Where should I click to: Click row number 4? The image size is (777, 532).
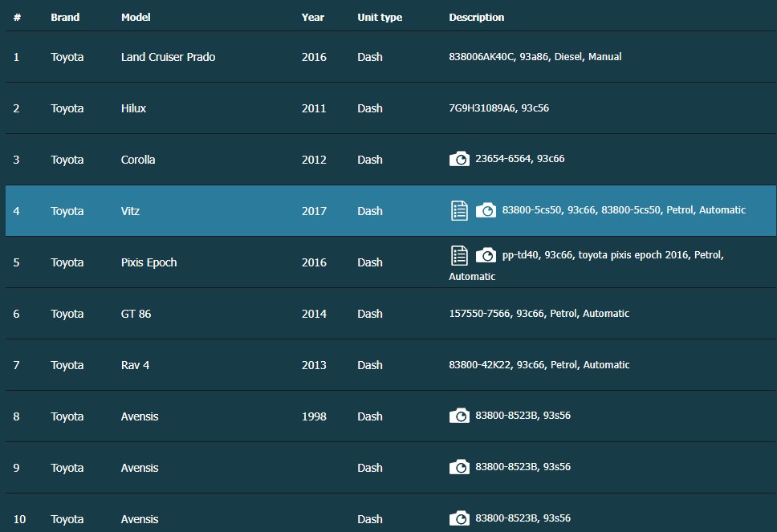coord(16,211)
